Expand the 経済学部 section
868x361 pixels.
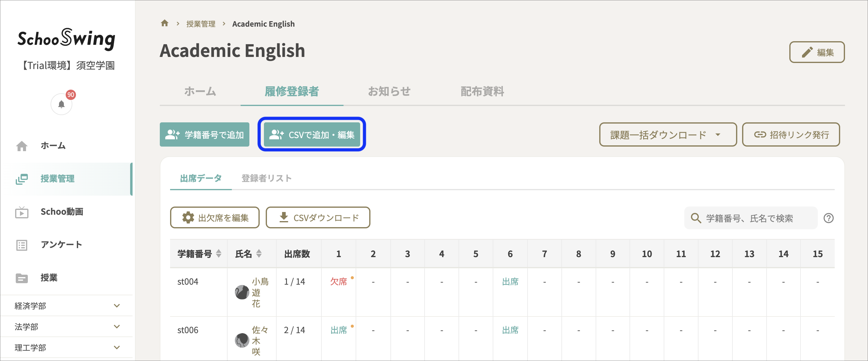66,306
